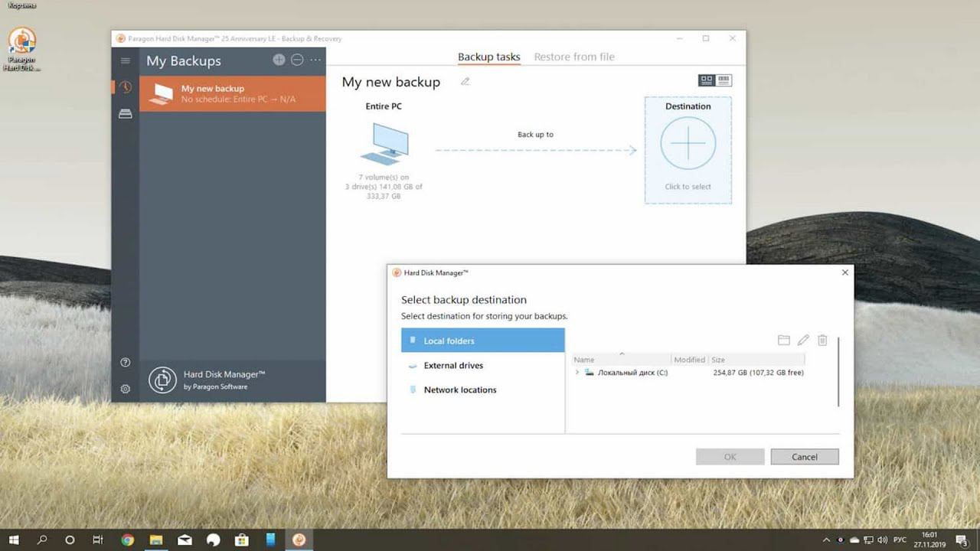
Task: Show hidden system tray icons
Action: (828, 540)
